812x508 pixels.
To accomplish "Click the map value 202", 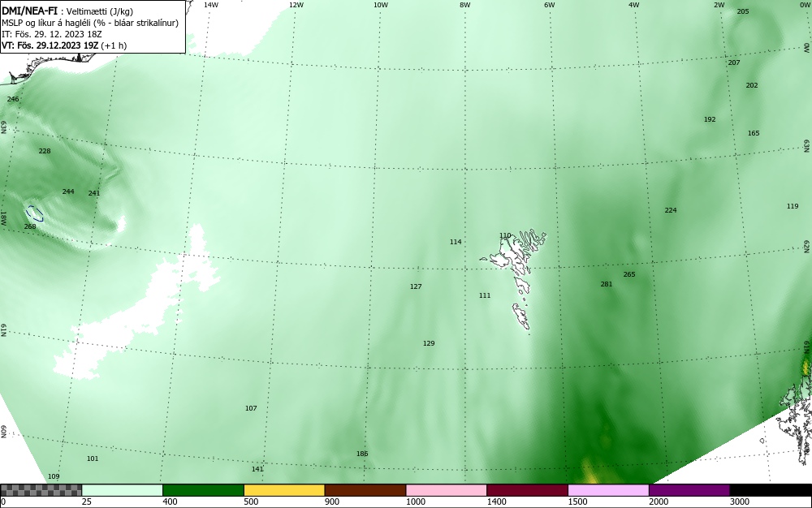I will point(752,85).
